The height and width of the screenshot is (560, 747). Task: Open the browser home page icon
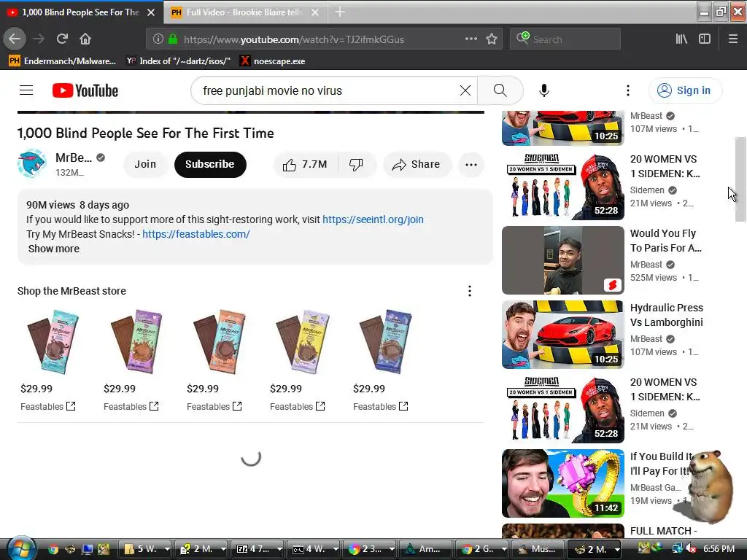tap(85, 39)
